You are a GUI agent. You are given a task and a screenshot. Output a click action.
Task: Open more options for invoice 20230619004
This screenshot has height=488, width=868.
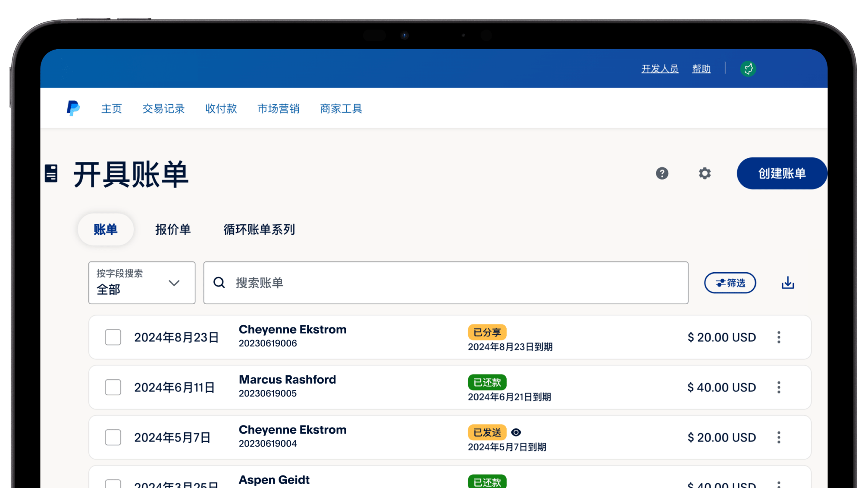pos(779,438)
